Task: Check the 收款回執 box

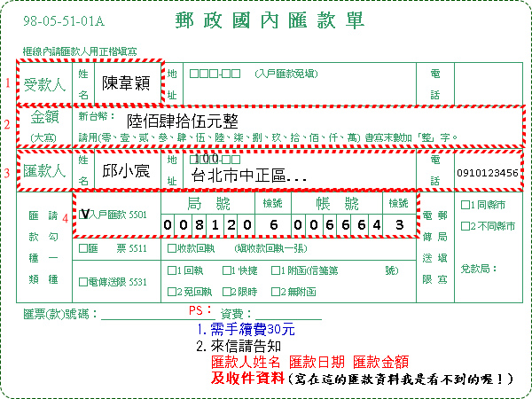Action: click(172, 248)
